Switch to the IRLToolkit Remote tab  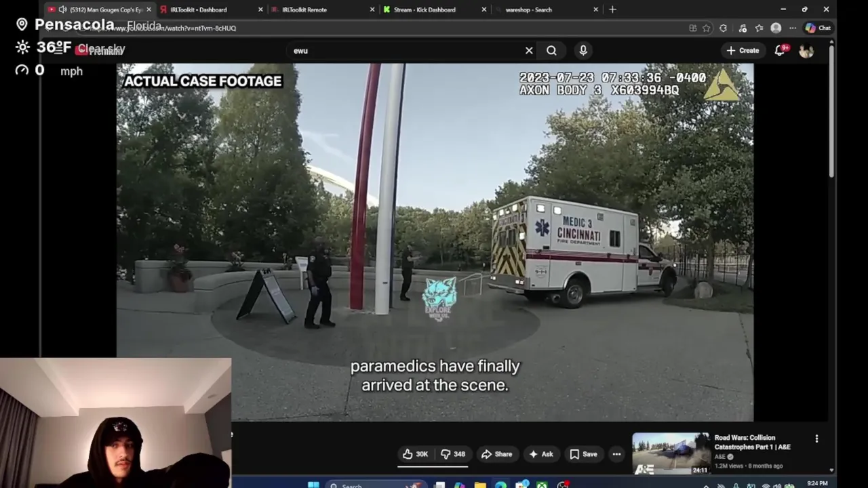pyautogui.click(x=322, y=9)
